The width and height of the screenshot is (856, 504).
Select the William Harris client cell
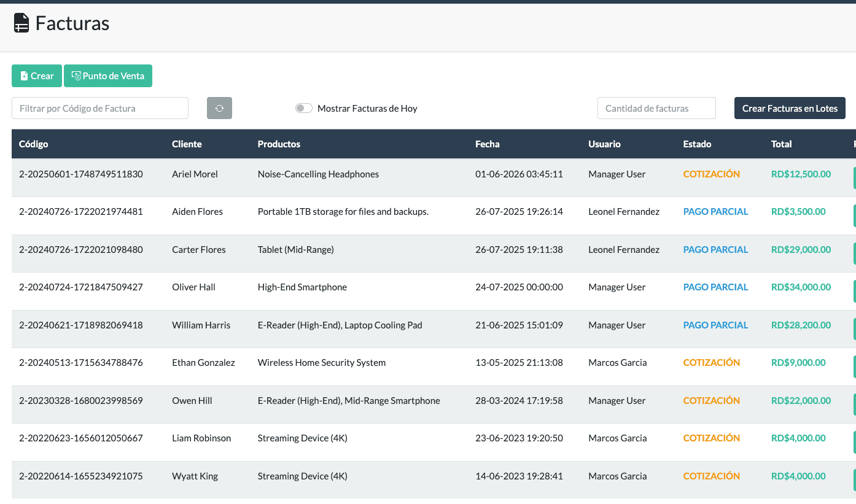tap(201, 325)
